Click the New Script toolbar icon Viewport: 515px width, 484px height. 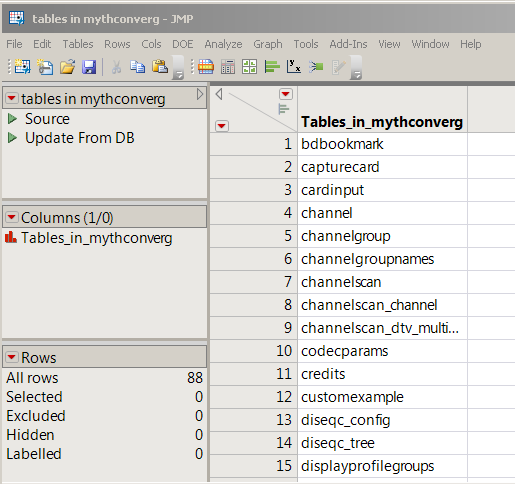point(45,67)
